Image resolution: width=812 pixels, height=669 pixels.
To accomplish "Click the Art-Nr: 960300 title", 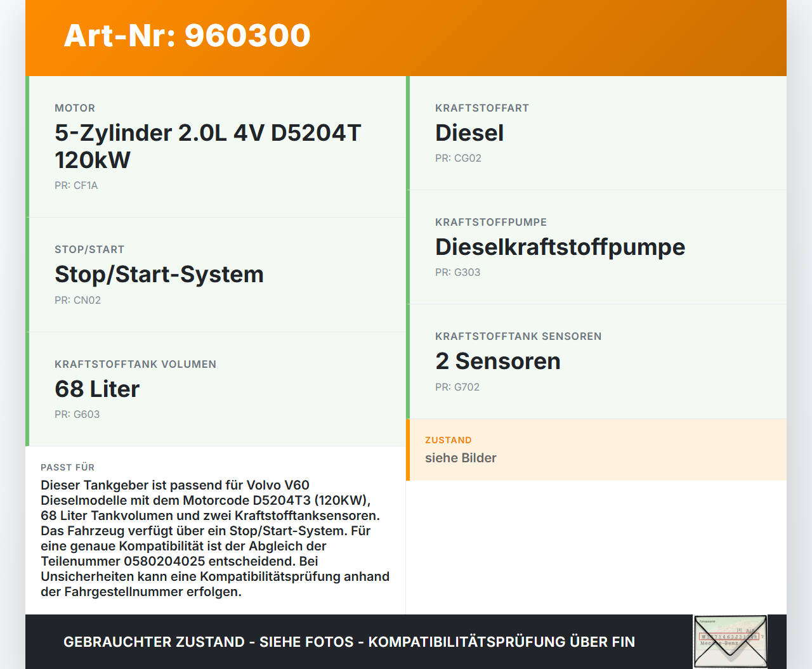I will [x=187, y=36].
